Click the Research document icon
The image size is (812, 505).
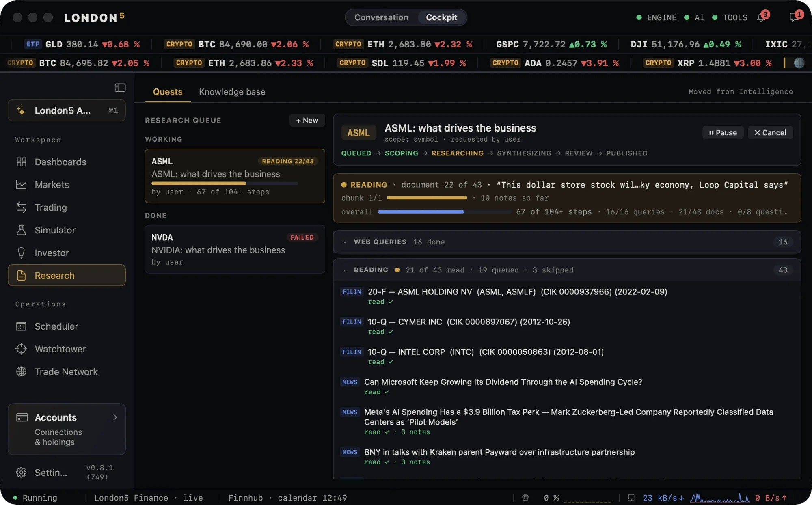(x=21, y=276)
